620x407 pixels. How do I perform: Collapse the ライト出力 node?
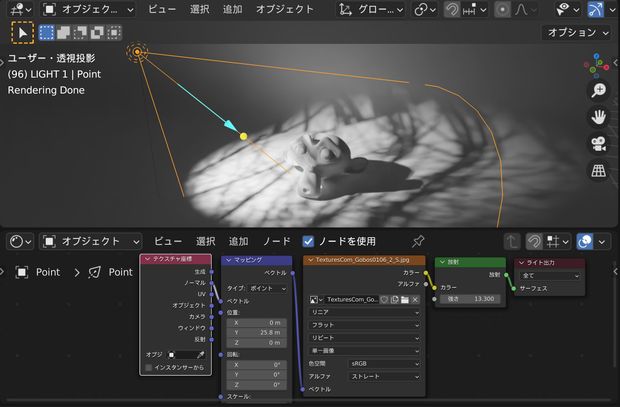[521, 263]
